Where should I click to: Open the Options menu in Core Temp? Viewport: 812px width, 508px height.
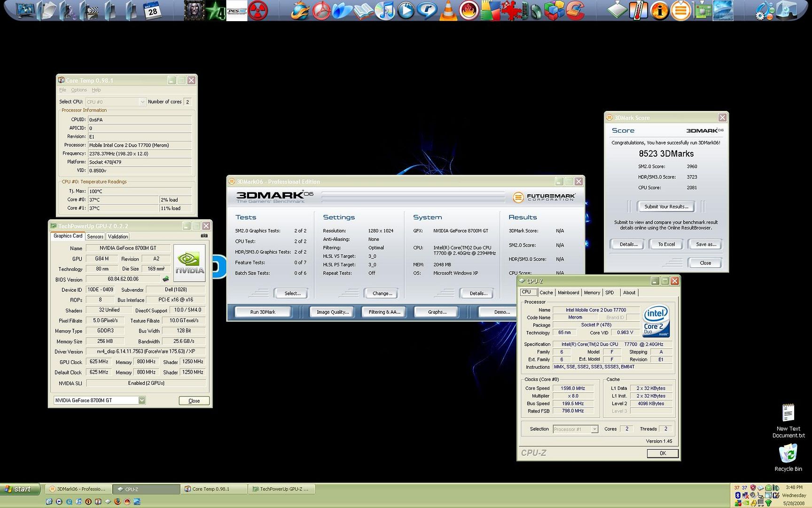point(79,90)
